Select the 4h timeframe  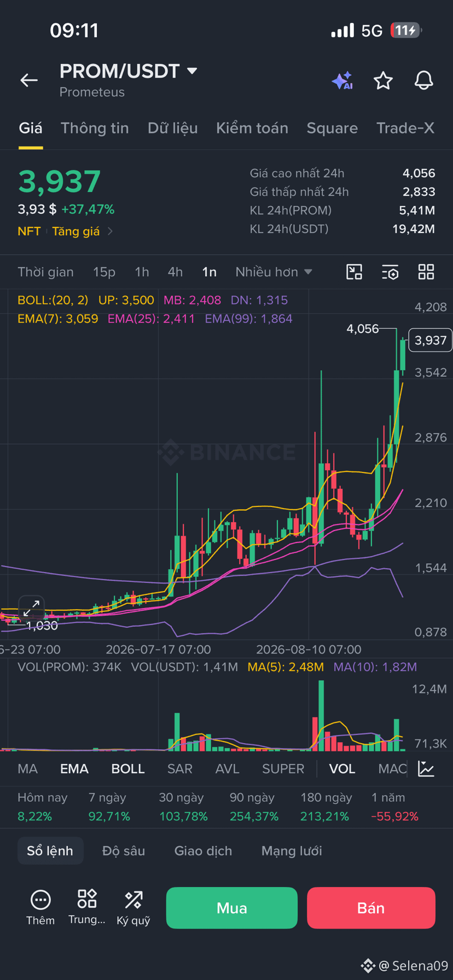pos(175,272)
